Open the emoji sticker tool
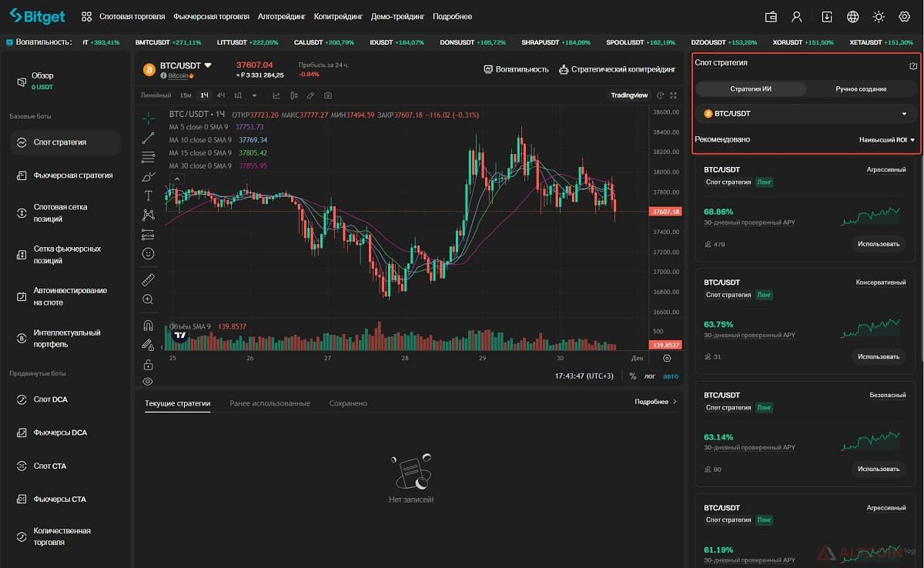Image resolution: width=924 pixels, height=568 pixels. 149,253
